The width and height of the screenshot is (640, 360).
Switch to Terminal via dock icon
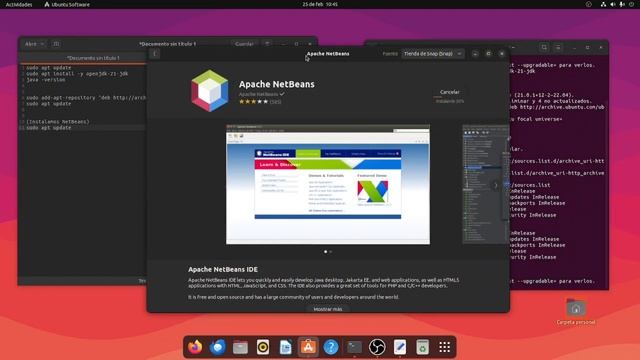pos(354,347)
